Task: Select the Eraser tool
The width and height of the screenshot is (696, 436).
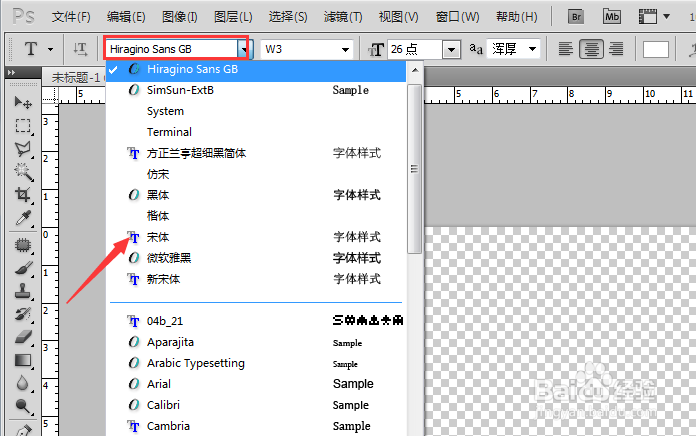Action: coord(23,337)
